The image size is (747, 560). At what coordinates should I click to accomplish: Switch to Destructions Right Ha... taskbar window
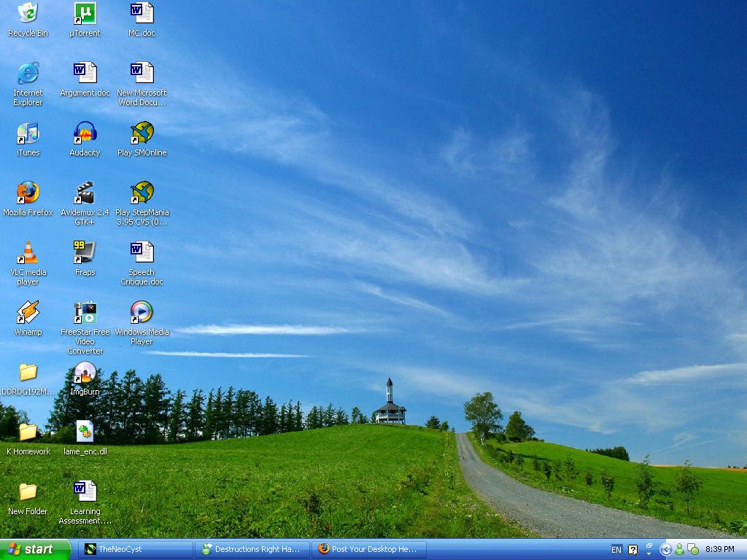252,549
